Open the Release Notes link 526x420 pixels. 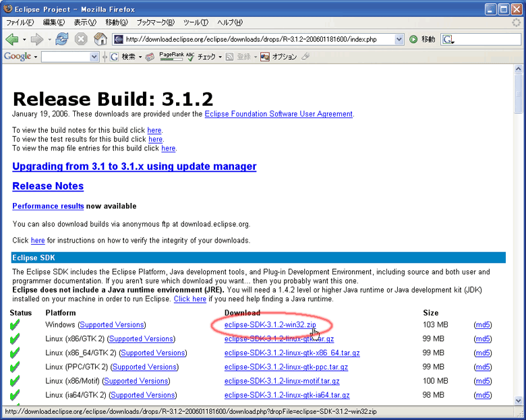point(48,186)
